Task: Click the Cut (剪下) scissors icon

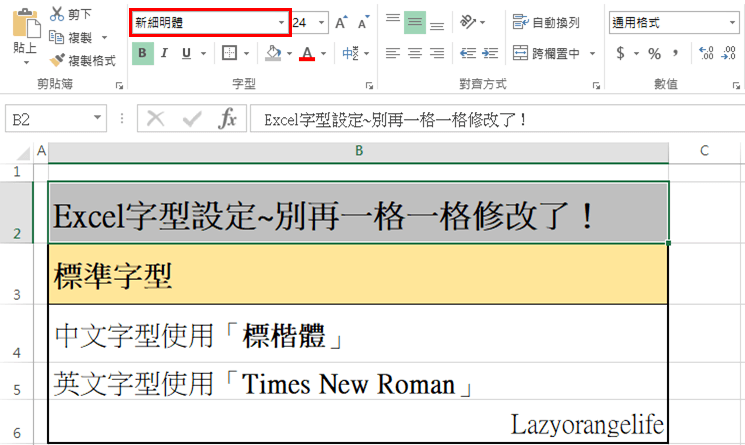Action: pyautogui.click(x=56, y=15)
